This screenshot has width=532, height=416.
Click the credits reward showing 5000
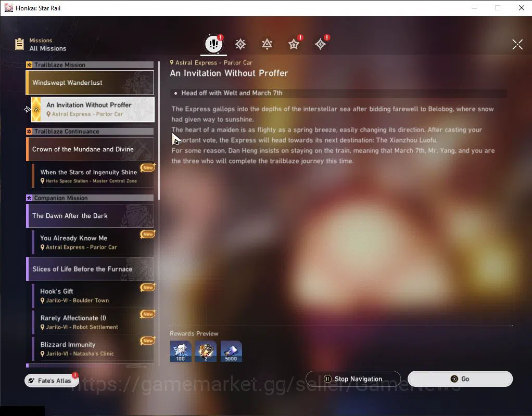(231, 351)
